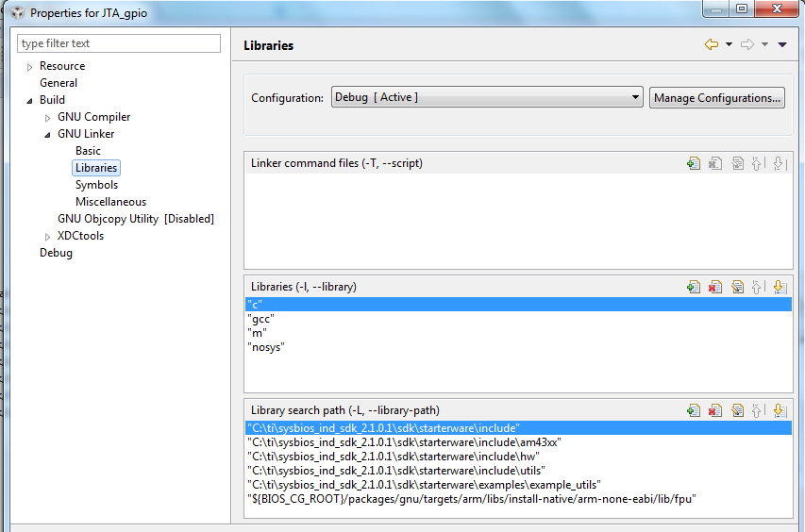Select Libraries under GNU Linker
The image size is (805, 532).
tap(96, 168)
